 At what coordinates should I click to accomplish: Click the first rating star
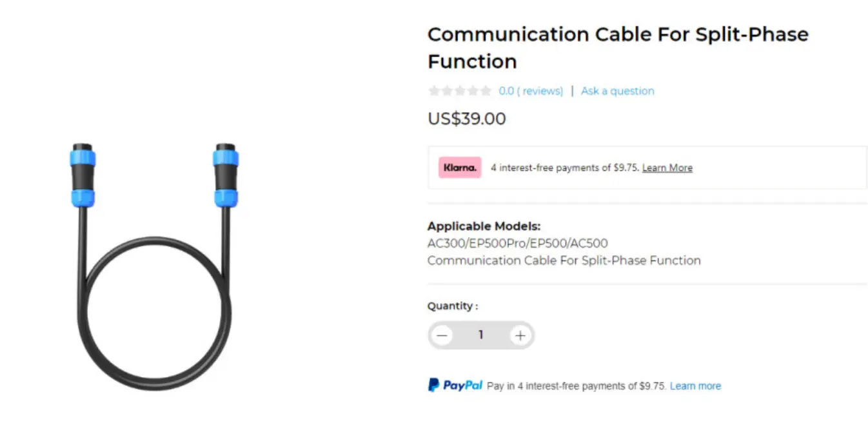(x=434, y=91)
